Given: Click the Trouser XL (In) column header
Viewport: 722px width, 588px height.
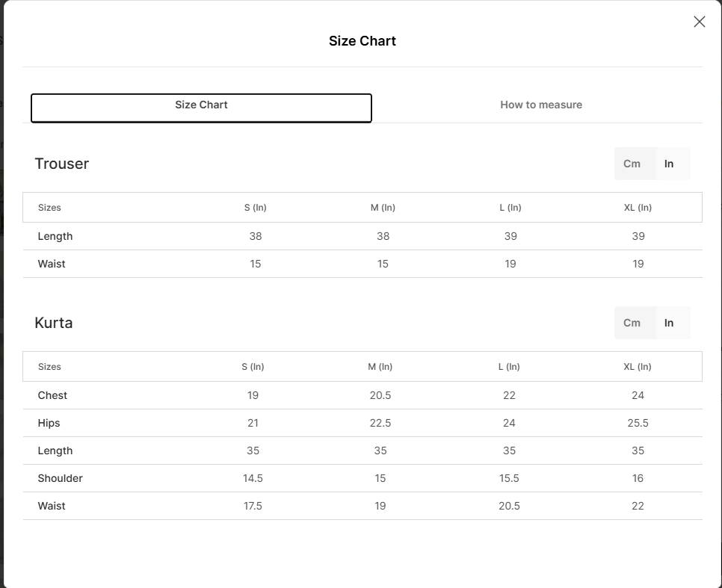Looking at the screenshot, I should (x=638, y=208).
